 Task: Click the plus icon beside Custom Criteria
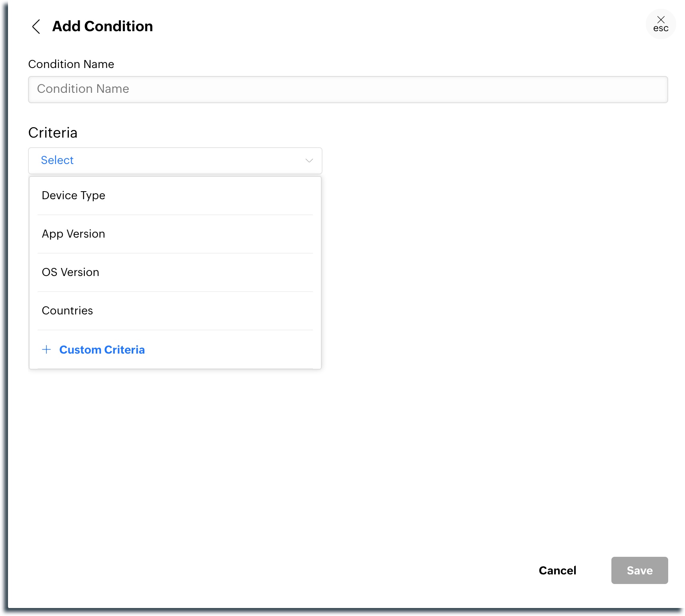pyautogui.click(x=46, y=350)
